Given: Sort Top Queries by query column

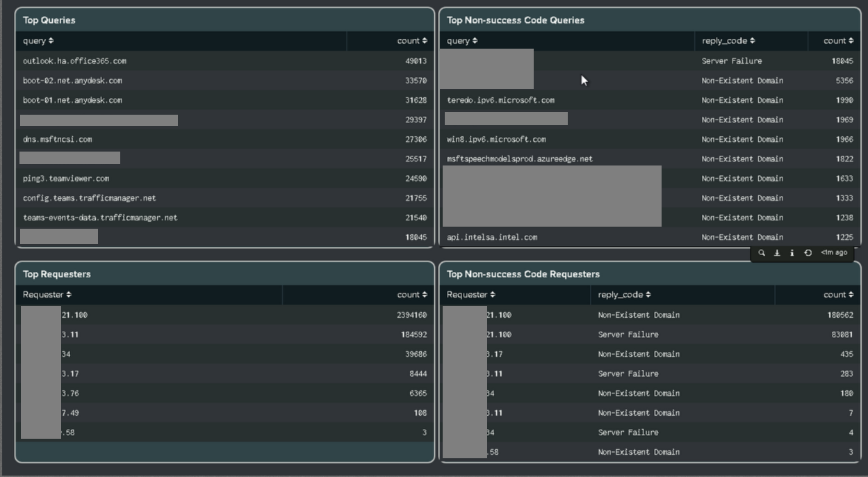Looking at the screenshot, I should click(38, 41).
